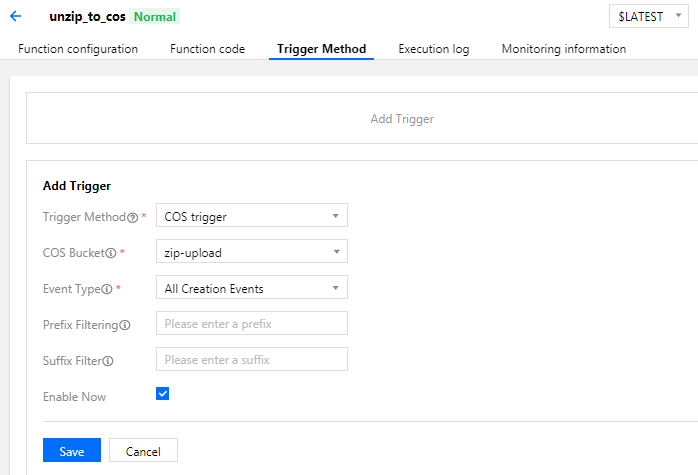Save the new trigger
The width and height of the screenshot is (698, 475).
tap(72, 450)
